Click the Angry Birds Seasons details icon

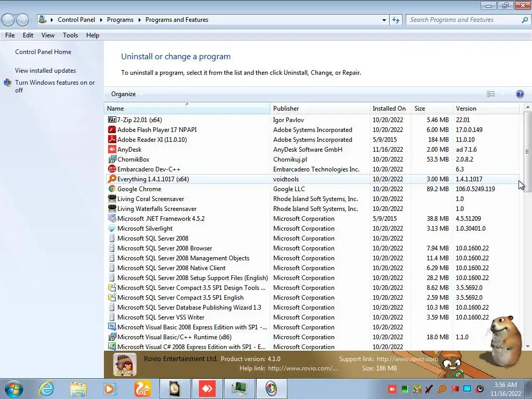125,364
